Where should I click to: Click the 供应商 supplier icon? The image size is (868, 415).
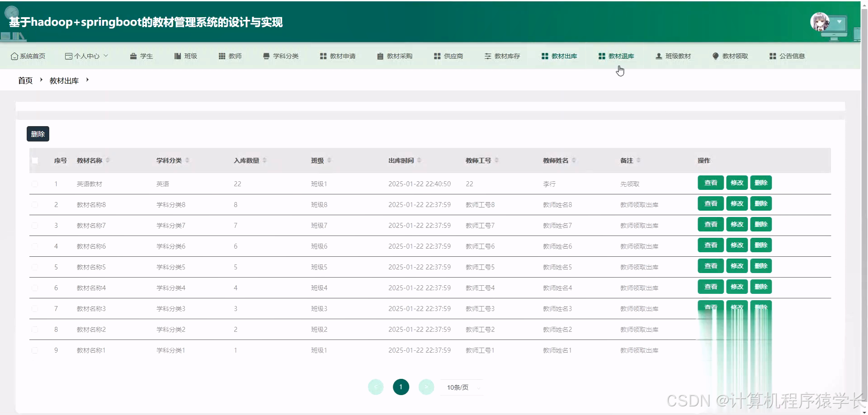437,56
